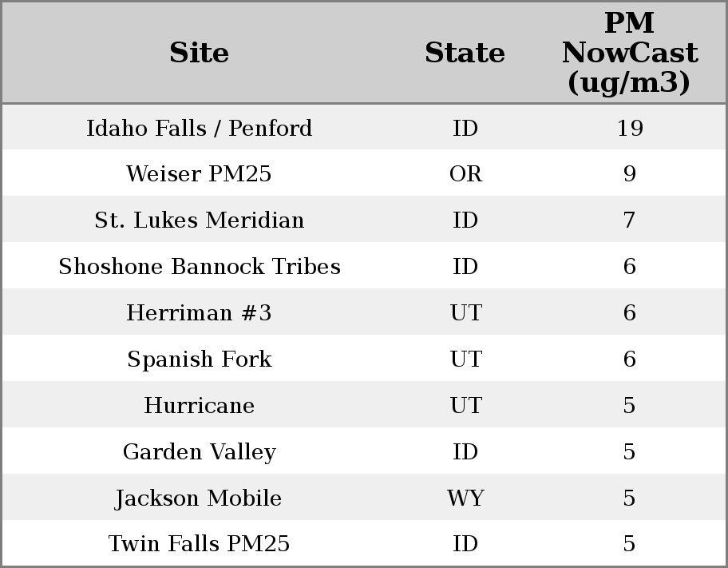Click the PM value 7 cell
The height and width of the screenshot is (568, 728).
(x=629, y=220)
